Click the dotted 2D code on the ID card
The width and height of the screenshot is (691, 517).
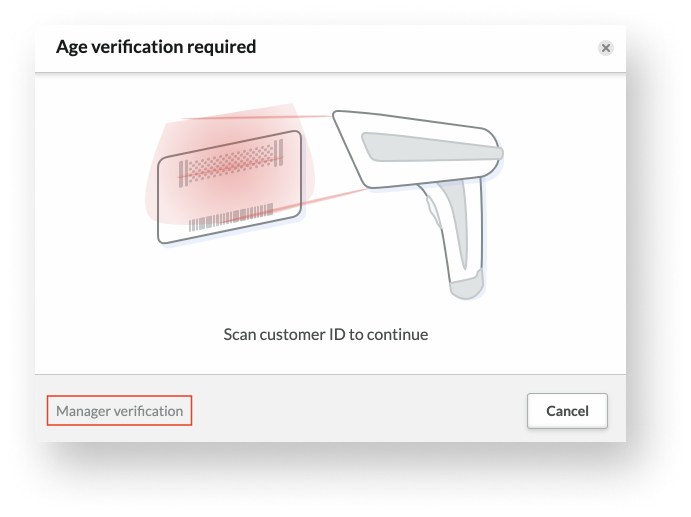(x=231, y=164)
